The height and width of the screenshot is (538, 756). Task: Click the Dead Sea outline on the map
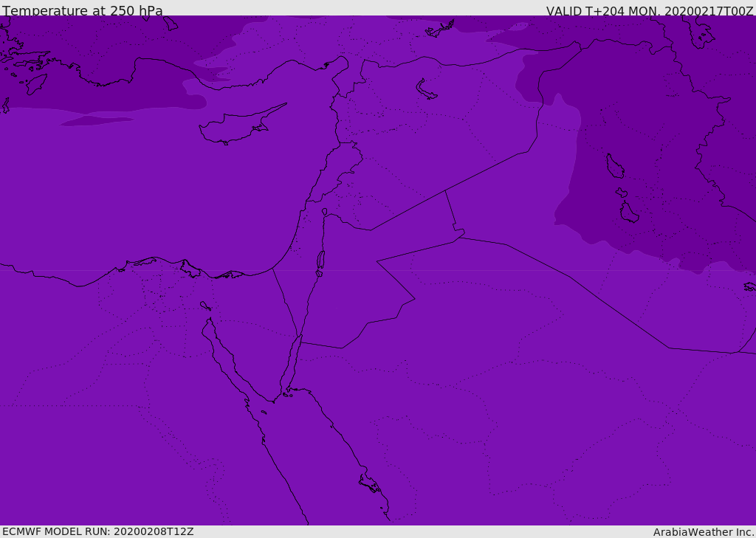click(x=320, y=260)
